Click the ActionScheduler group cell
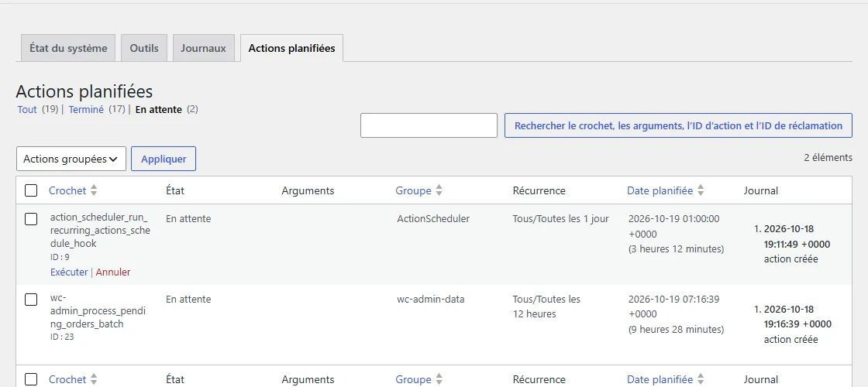This screenshot has width=868, height=387. click(433, 218)
